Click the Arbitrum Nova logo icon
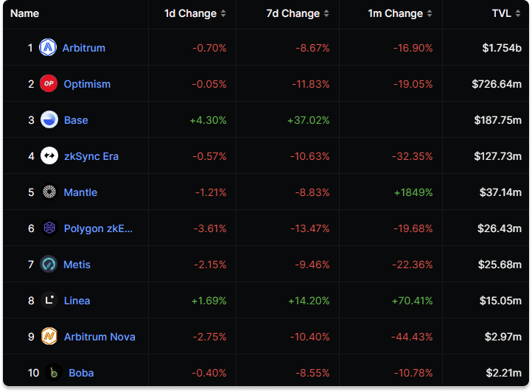This screenshot has height=392, width=532. [49, 337]
